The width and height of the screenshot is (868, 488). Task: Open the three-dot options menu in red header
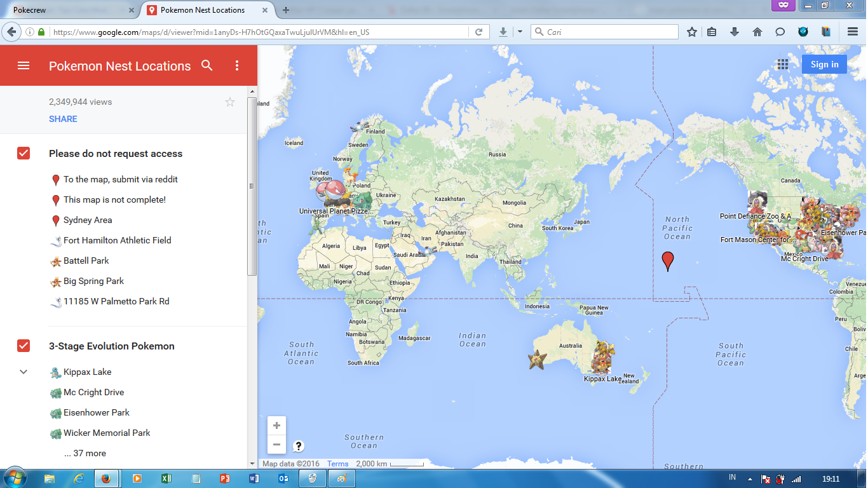[237, 65]
